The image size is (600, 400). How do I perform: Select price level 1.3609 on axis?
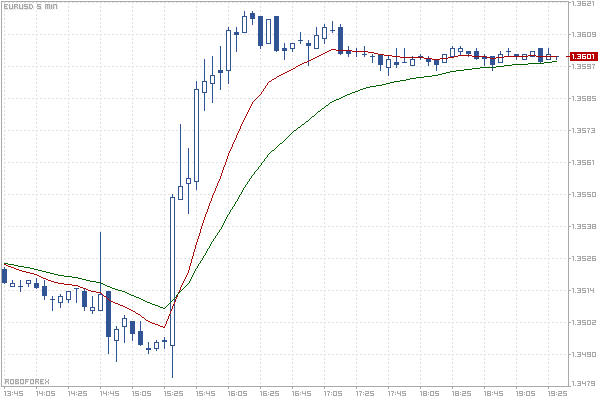point(583,34)
